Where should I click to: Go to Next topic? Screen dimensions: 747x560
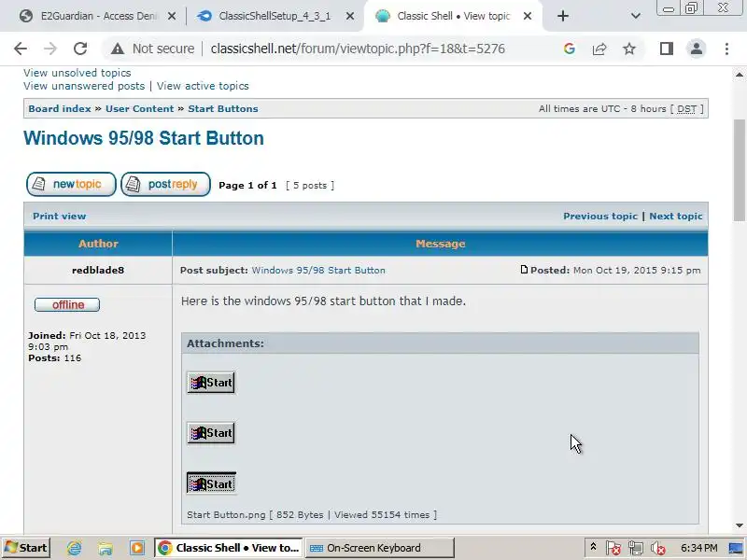click(x=675, y=217)
